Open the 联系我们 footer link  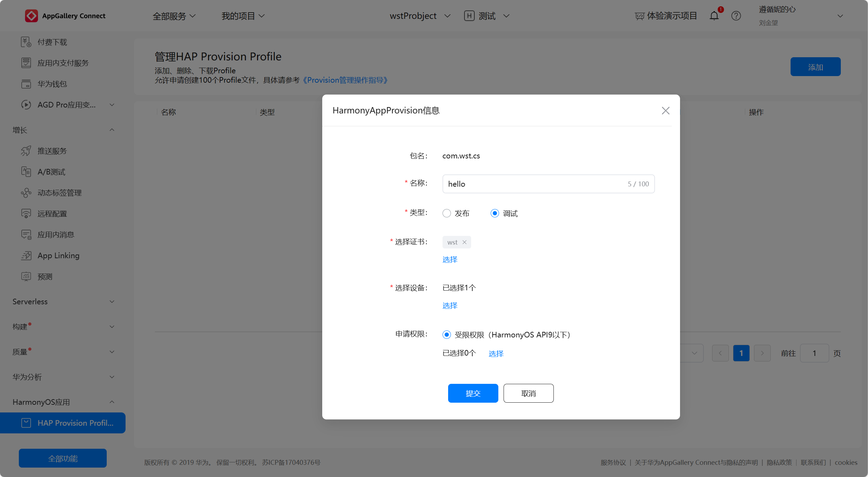(x=813, y=462)
